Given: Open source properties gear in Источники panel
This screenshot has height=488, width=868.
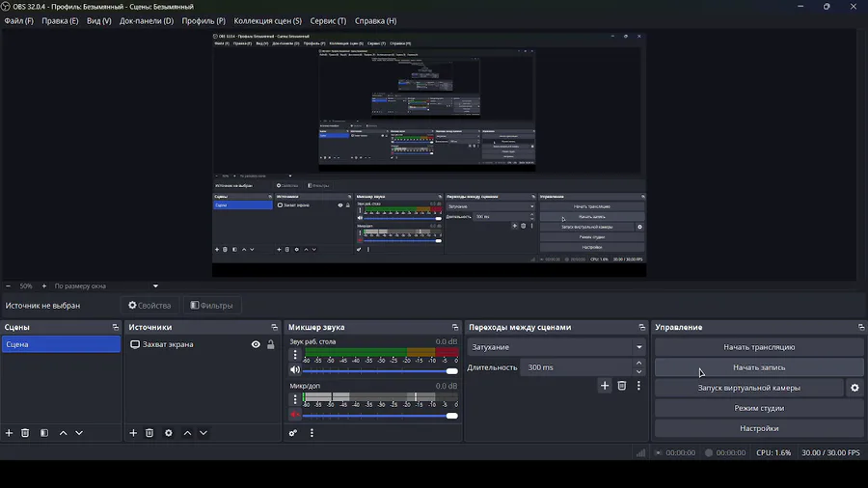Looking at the screenshot, I should pyautogui.click(x=168, y=433).
